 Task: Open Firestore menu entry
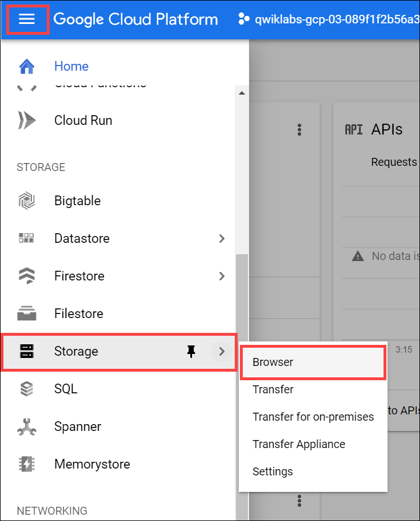(x=79, y=276)
